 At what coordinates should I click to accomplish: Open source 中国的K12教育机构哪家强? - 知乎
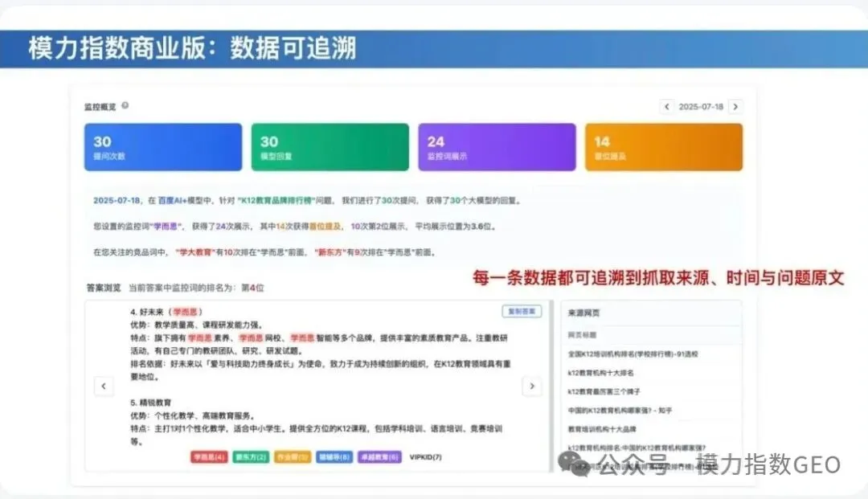click(x=620, y=411)
